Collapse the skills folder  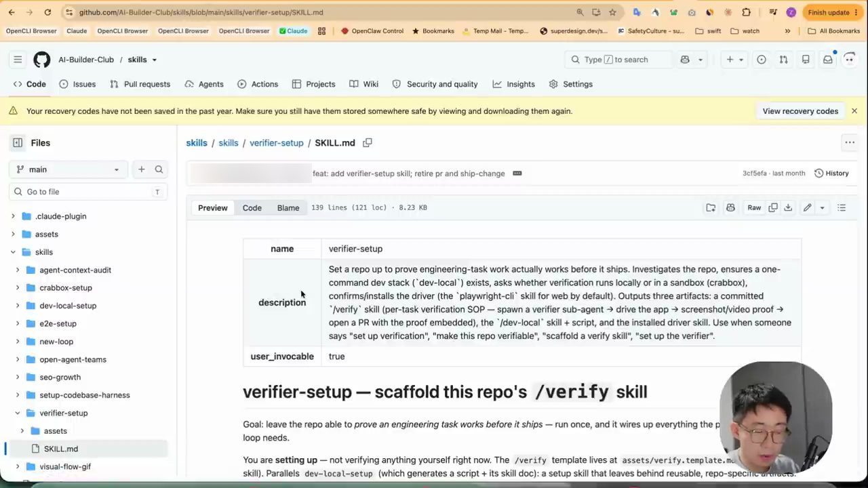point(13,252)
